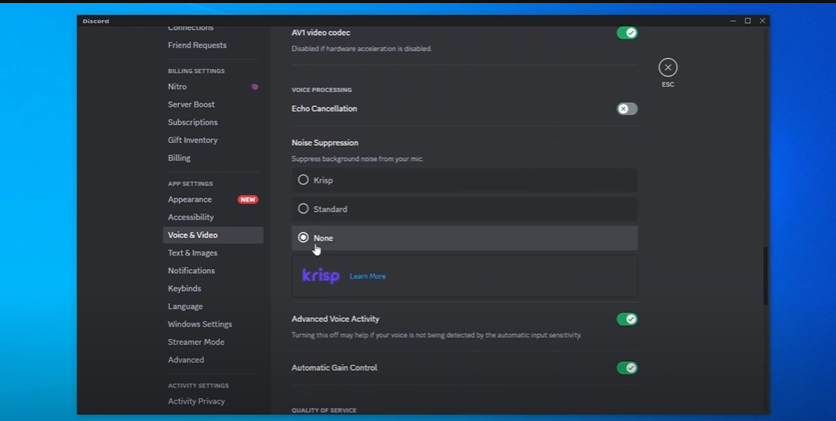Viewport: 836px width, 421px height.
Task: Click the Voice Processing section label
Action: [321, 90]
